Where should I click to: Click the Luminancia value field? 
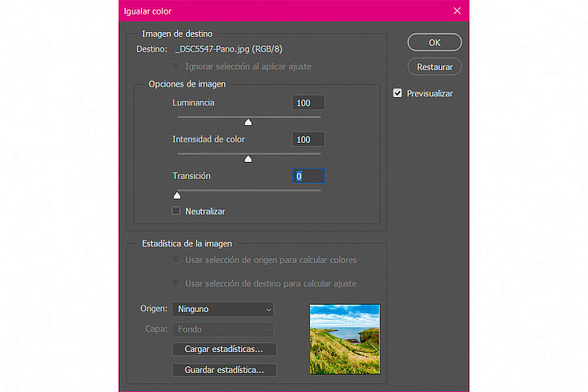(308, 103)
